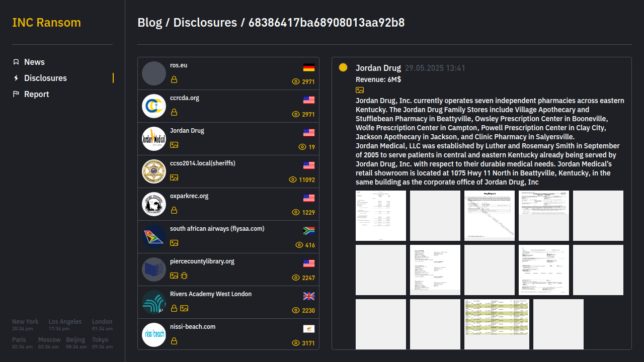Click bug icon in piercecountylibrary.org row

point(184,276)
